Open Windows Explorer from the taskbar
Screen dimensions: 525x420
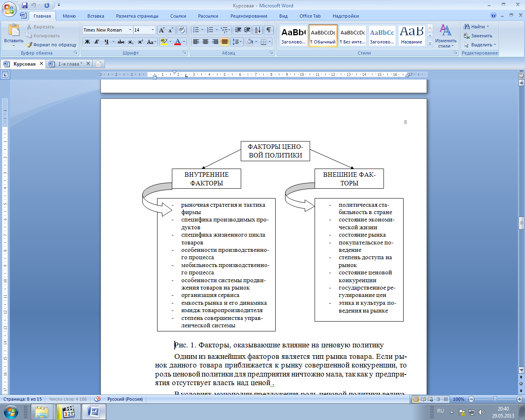click(42, 412)
